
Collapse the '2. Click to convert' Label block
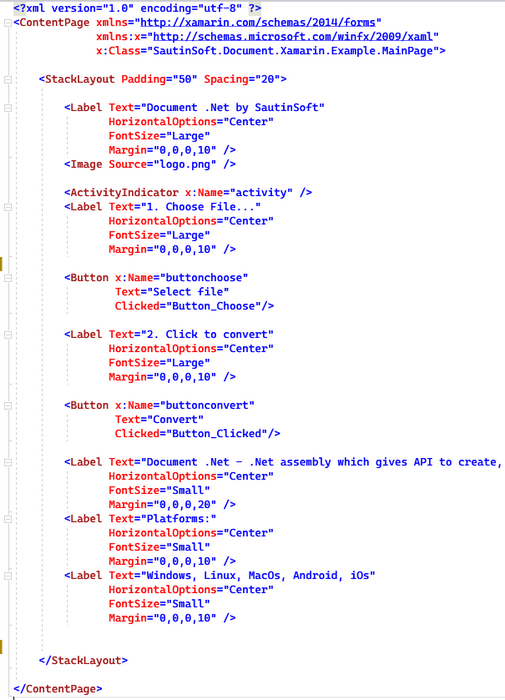point(8,335)
